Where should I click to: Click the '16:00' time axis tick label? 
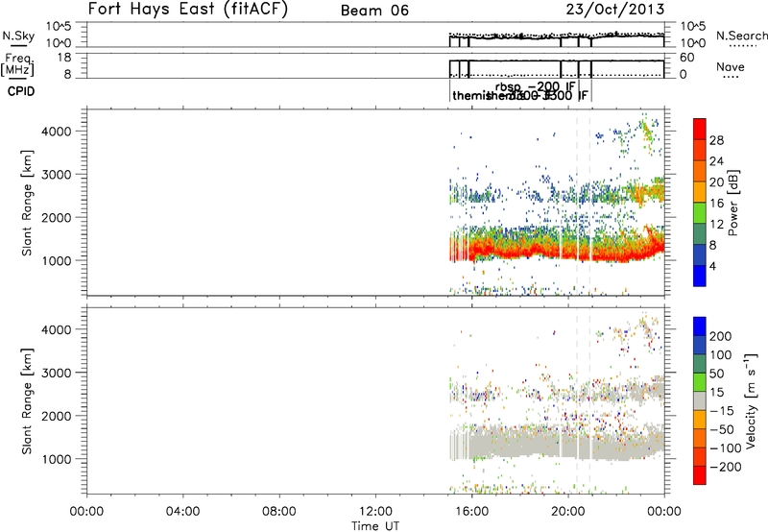(x=471, y=512)
